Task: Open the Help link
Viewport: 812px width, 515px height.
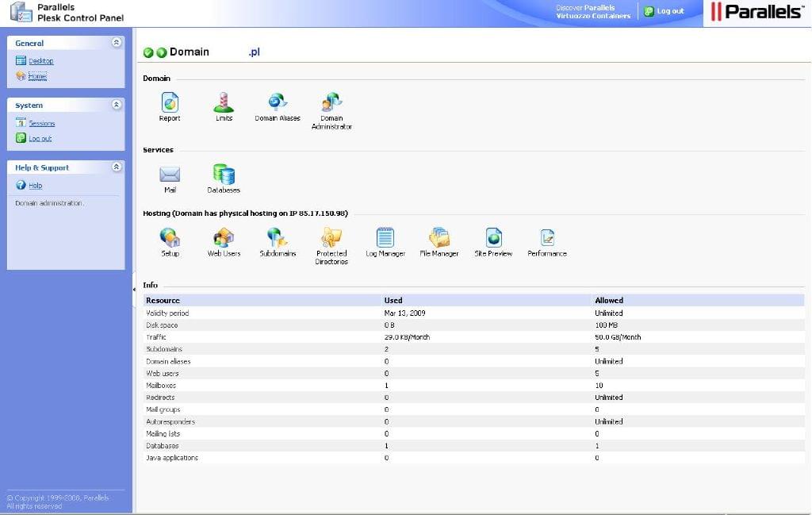Action: coord(35,186)
